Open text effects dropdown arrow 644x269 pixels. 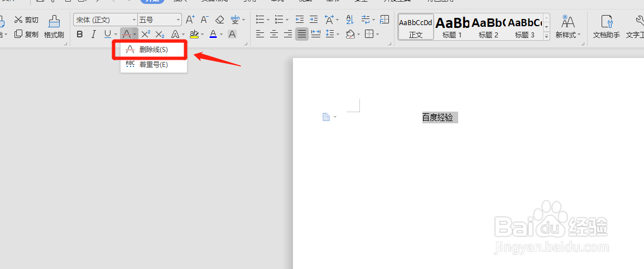pyautogui.click(x=183, y=34)
